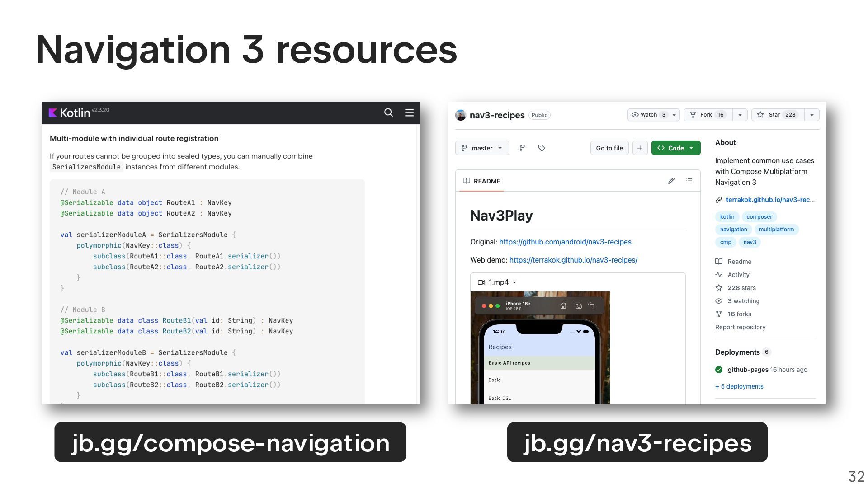Select the README tab
868x488 pixels.
coord(481,181)
